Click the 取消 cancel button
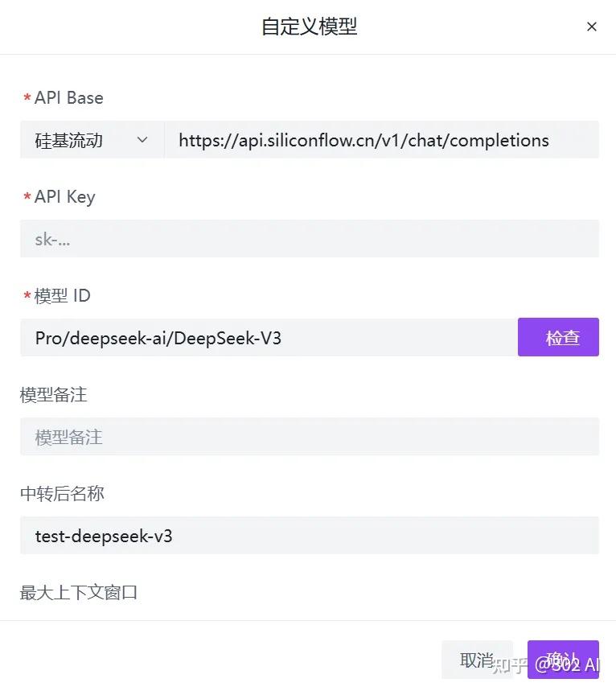Viewport: 616px width, 691px height. tap(477, 658)
